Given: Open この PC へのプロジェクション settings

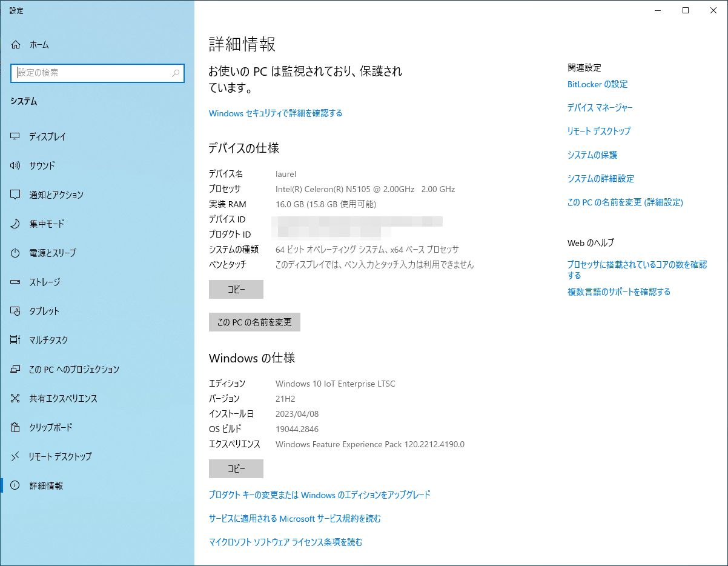Looking at the screenshot, I should coord(97,370).
